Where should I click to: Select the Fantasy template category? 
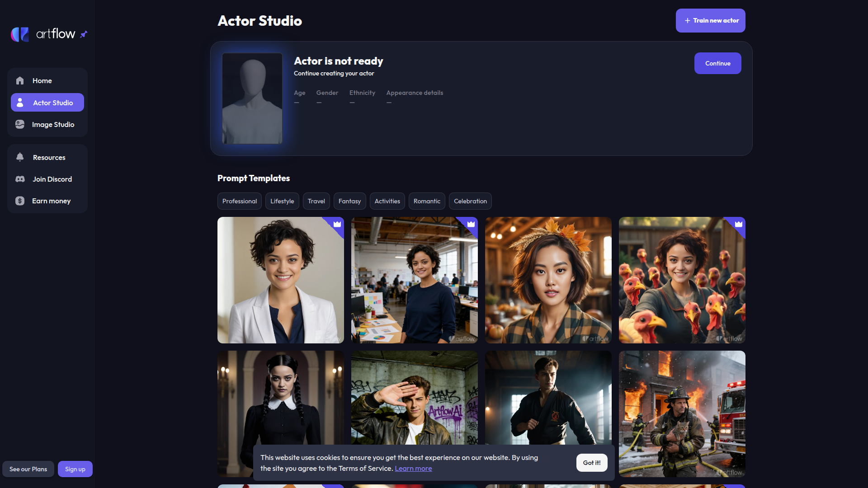[x=349, y=201]
